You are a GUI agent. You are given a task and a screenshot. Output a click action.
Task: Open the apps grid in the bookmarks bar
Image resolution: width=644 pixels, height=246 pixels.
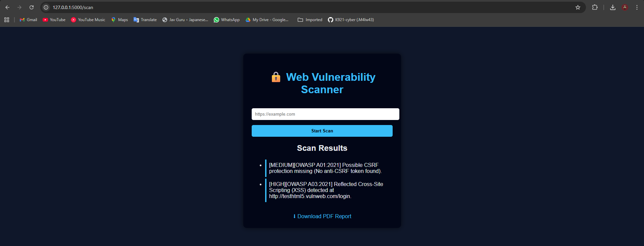(x=7, y=20)
